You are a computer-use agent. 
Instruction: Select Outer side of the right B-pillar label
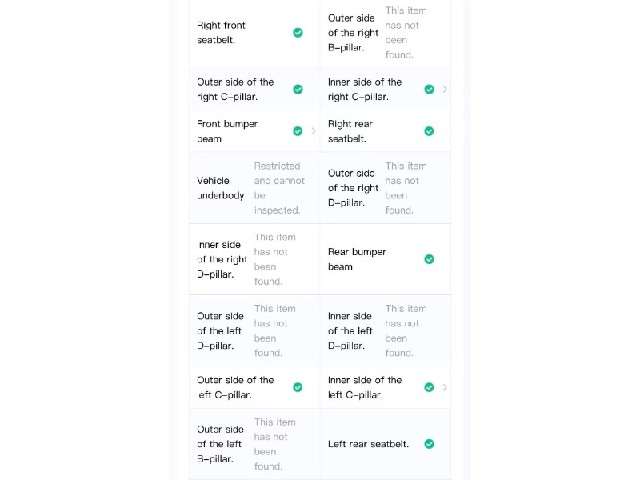coord(353,33)
